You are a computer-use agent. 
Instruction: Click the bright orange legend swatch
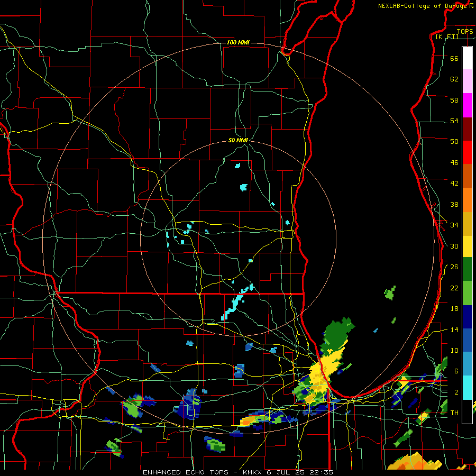pos(467,200)
